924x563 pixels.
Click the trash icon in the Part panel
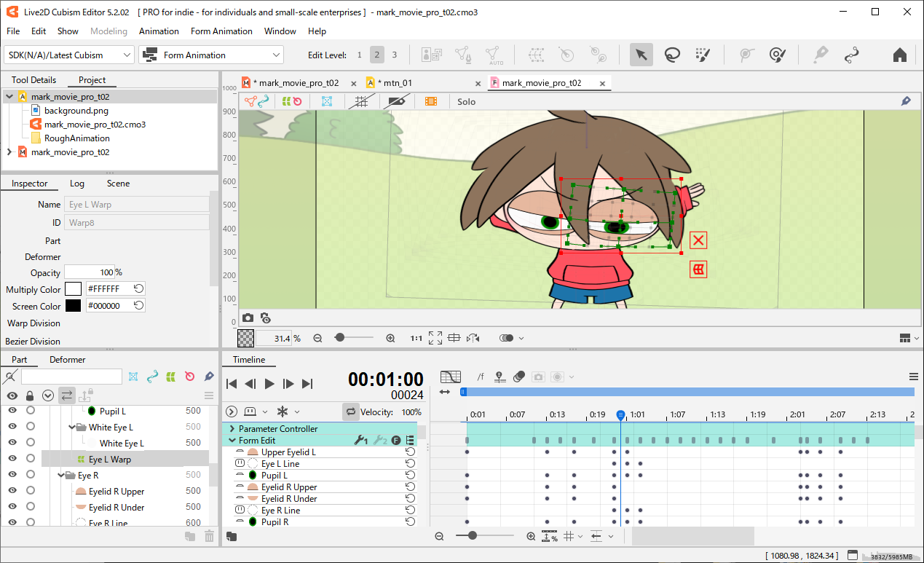coord(210,536)
